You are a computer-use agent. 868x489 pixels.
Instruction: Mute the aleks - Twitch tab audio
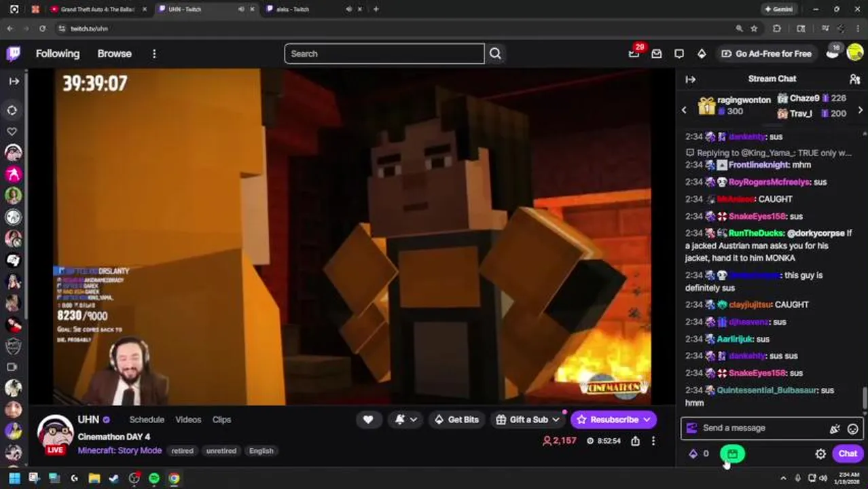click(x=348, y=10)
